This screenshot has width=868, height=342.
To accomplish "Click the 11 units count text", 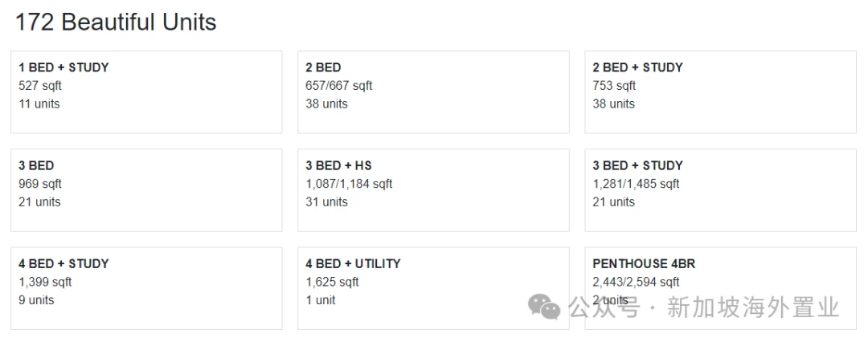I will coord(39,104).
